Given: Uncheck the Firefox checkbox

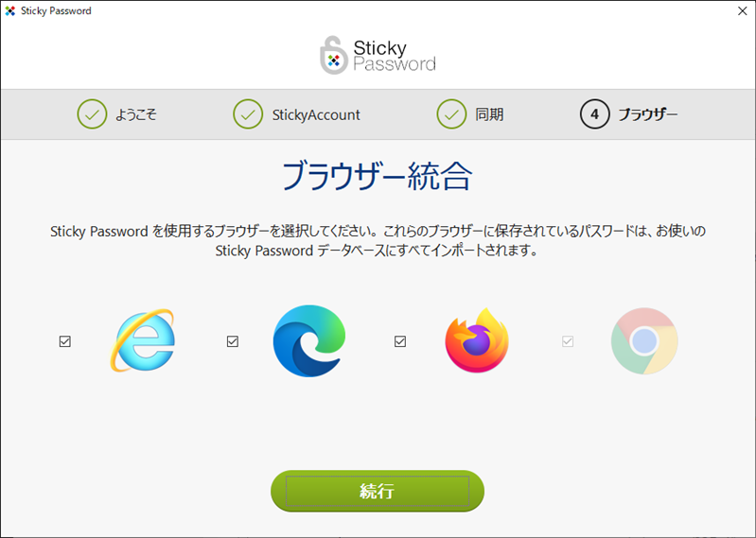Looking at the screenshot, I should pos(400,341).
